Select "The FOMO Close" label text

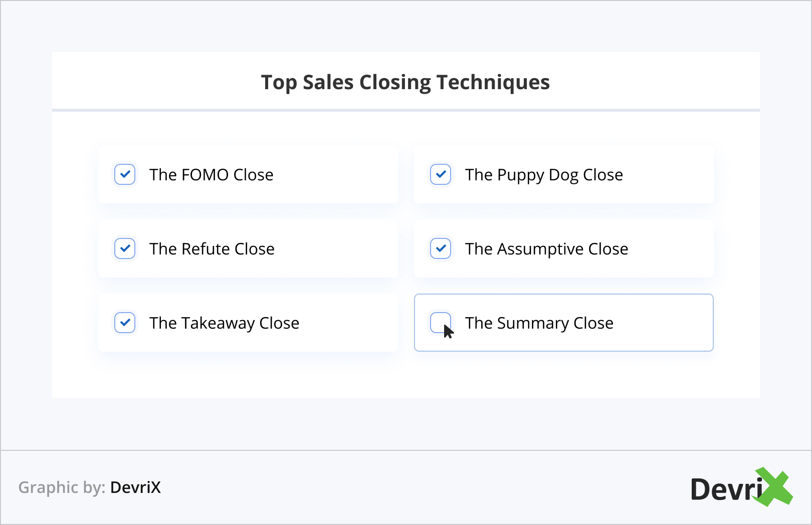tap(211, 175)
